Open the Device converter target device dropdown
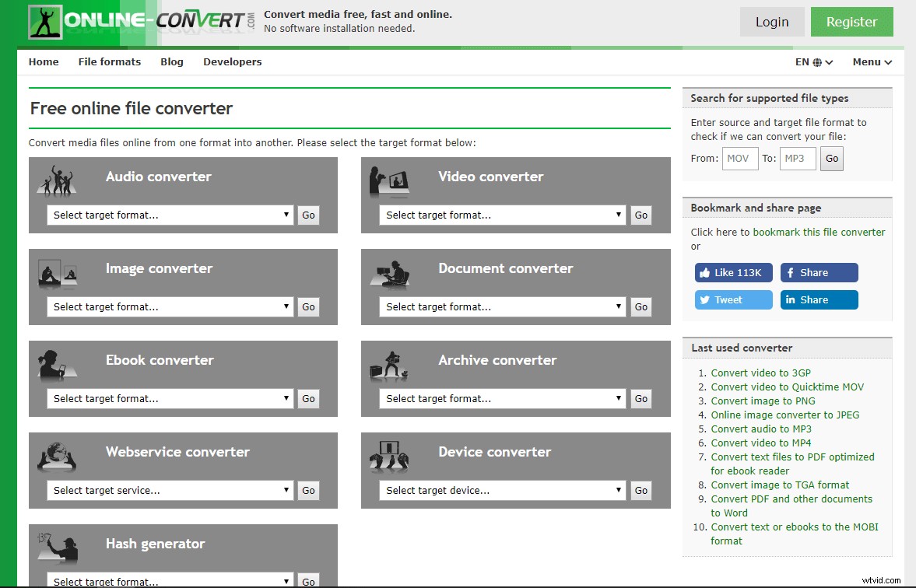Viewport: 916px width, 588px height. [x=501, y=490]
